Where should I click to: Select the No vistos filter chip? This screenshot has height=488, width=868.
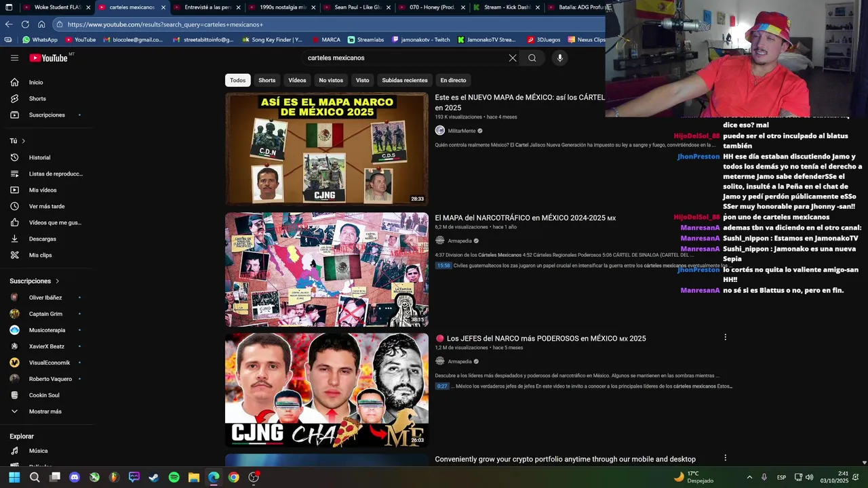click(331, 80)
